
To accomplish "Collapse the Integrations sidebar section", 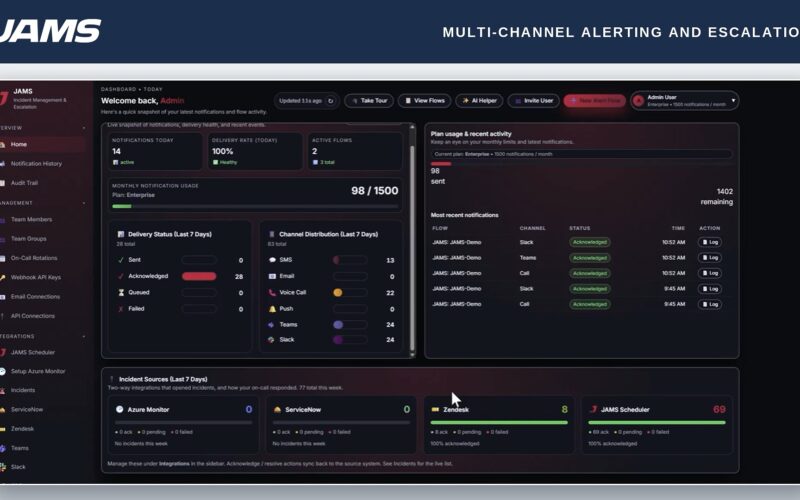I will [x=84, y=337].
